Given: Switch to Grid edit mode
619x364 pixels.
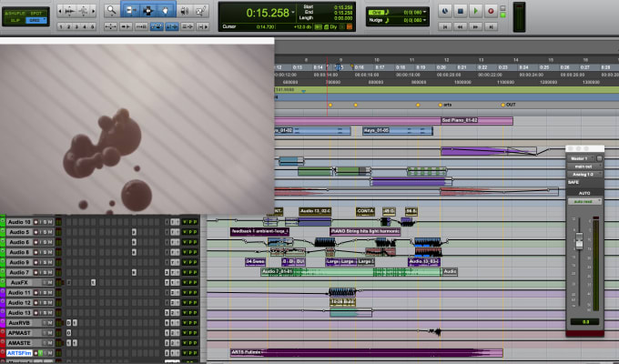Looking at the screenshot, I should (35, 18).
